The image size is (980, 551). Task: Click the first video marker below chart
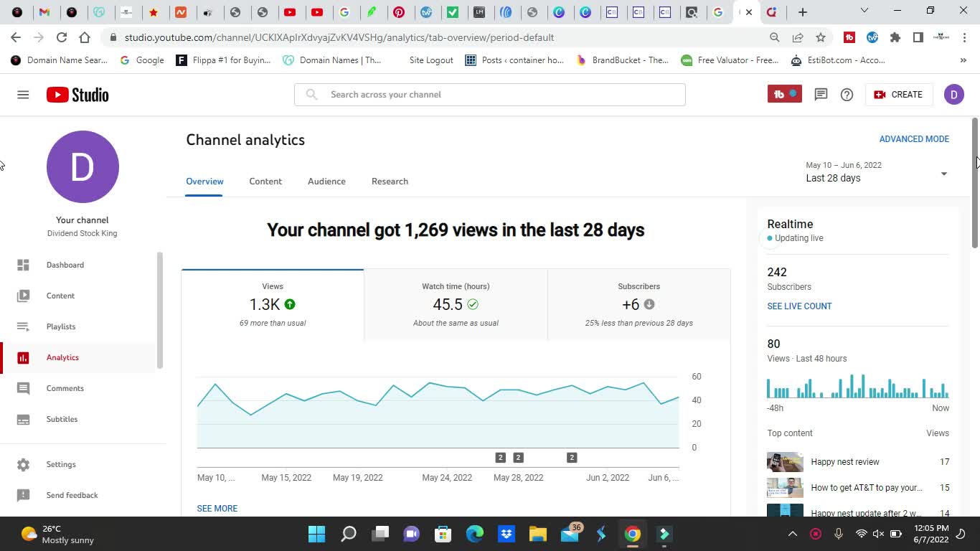coord(501,458)
